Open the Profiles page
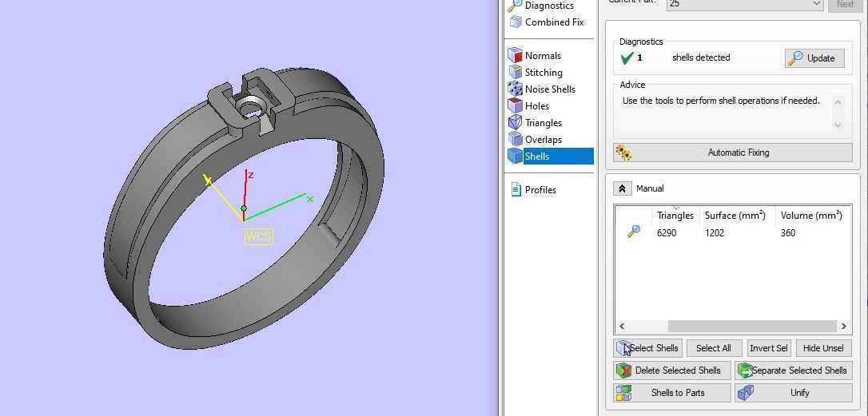This screenshot has height=416, width=868. [x=540, y=190]
